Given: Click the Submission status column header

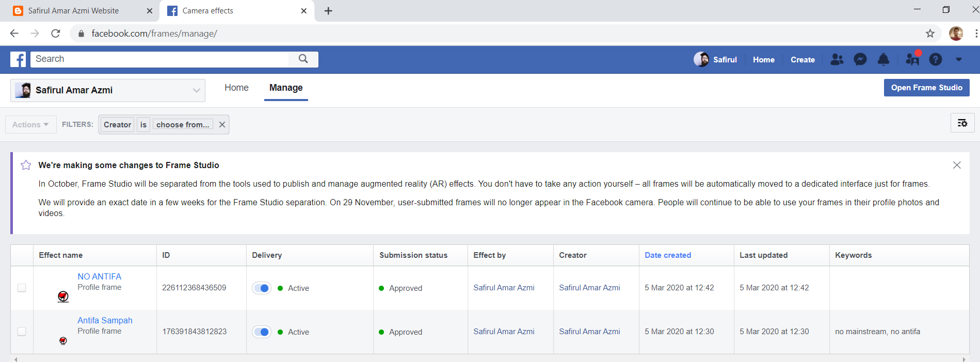Looking at the screenshot, I should point(413,255).
